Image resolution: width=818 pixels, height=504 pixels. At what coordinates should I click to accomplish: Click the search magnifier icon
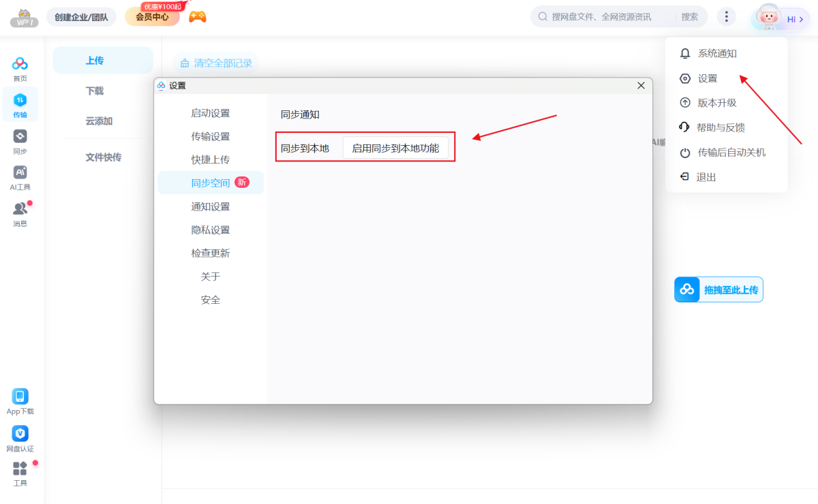coord(543,17)
